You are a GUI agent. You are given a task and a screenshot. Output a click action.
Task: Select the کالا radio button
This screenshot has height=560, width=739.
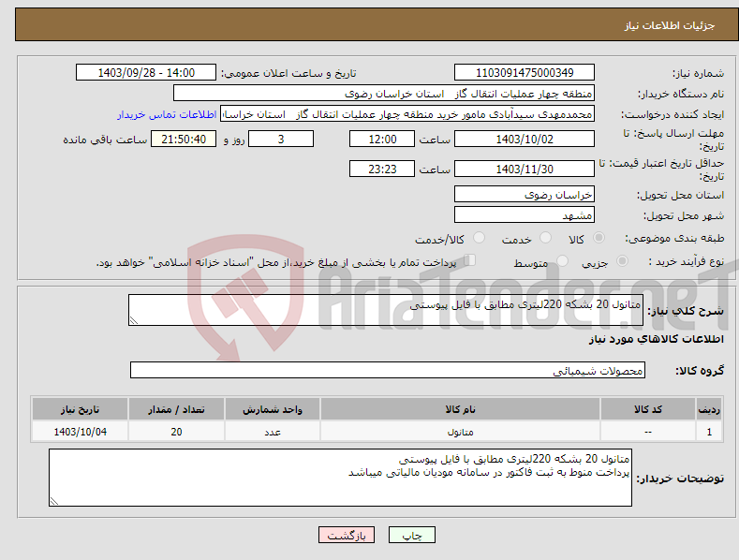(x=599, y=238)
